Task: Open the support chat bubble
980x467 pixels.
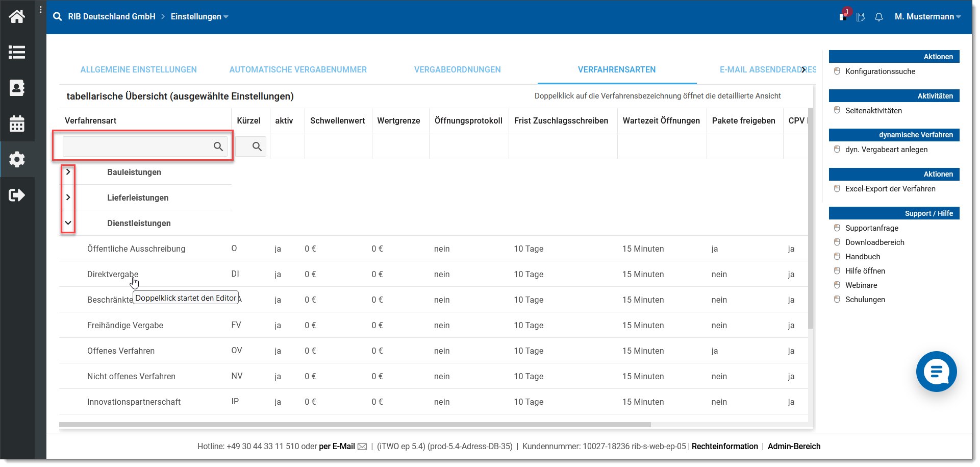Action: coord(936,372)
